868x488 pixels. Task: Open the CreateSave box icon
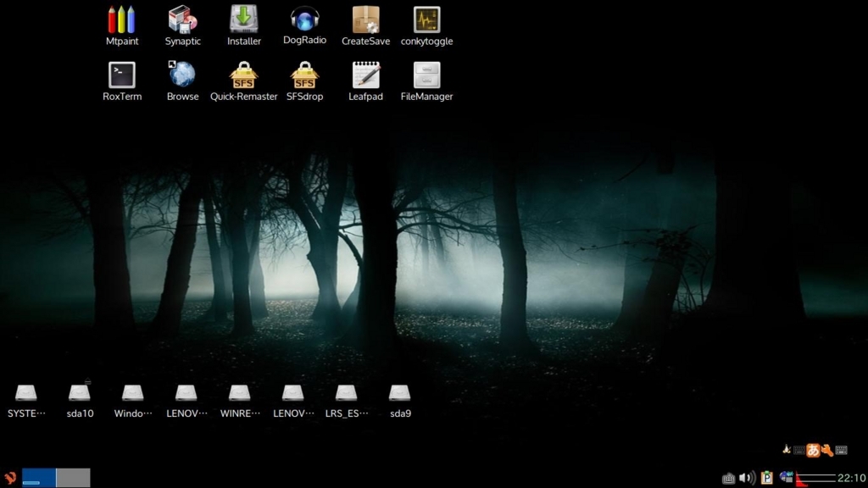tap(365, 20)
